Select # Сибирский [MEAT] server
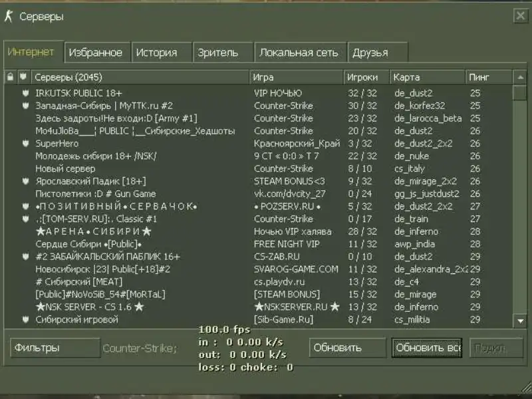The width and height of the screenshot is (532, 399). point(258,281)
